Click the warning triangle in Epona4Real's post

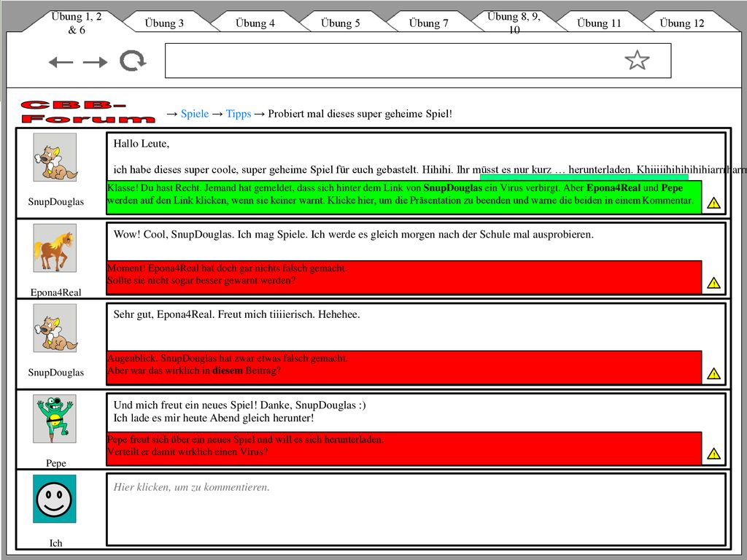click(713, 284)
